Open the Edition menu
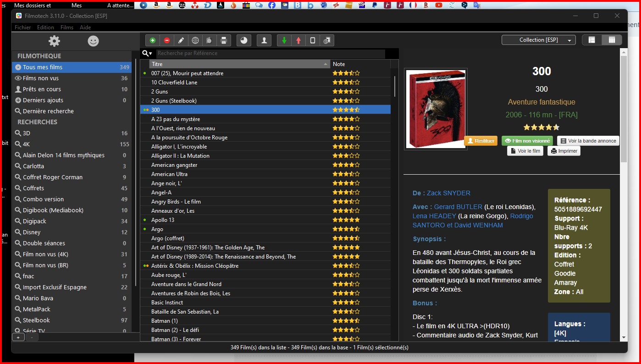641x364 pixels. tap(45, 28)
